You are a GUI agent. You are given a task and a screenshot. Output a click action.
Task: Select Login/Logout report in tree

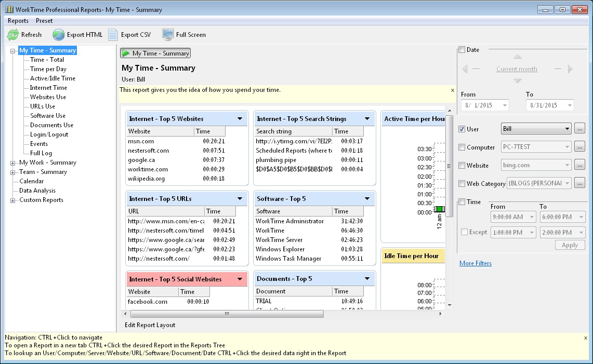click(x=49, y=134)
